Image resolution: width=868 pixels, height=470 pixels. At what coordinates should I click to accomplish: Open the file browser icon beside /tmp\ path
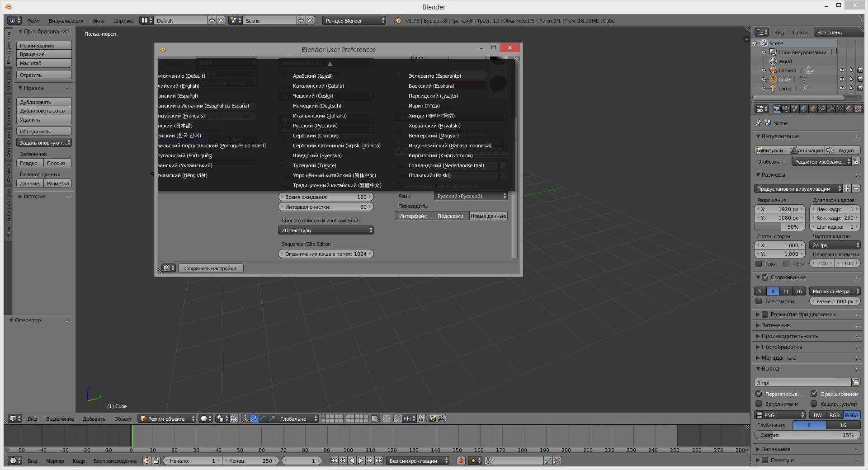pyautogui.click(x=856, y=382)
